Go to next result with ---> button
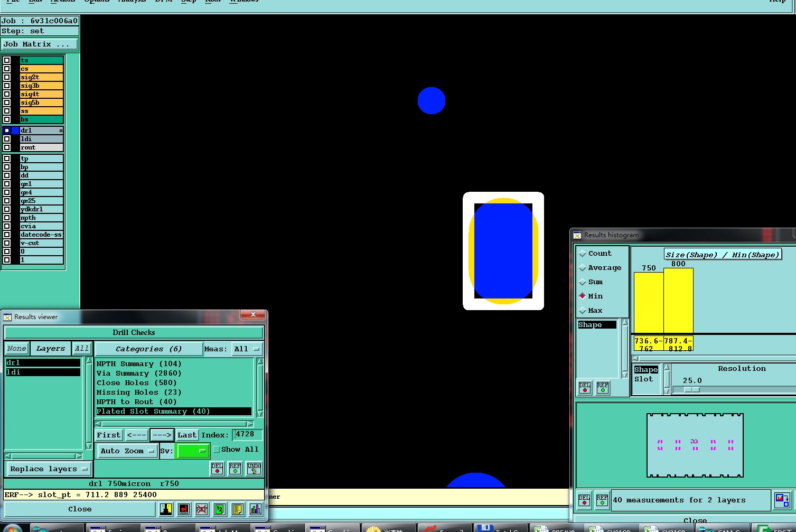The width and height of the screenshot is (796, 532). (162, 435)
